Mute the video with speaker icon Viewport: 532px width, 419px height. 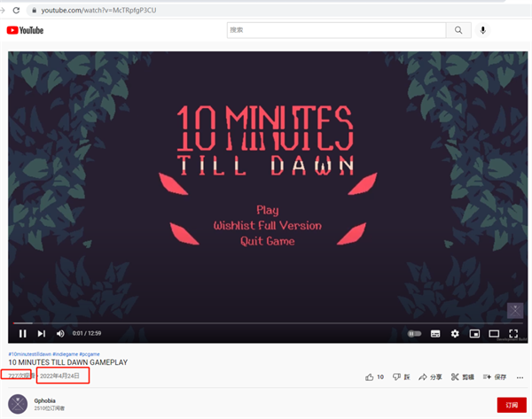[x=60, y=334]
